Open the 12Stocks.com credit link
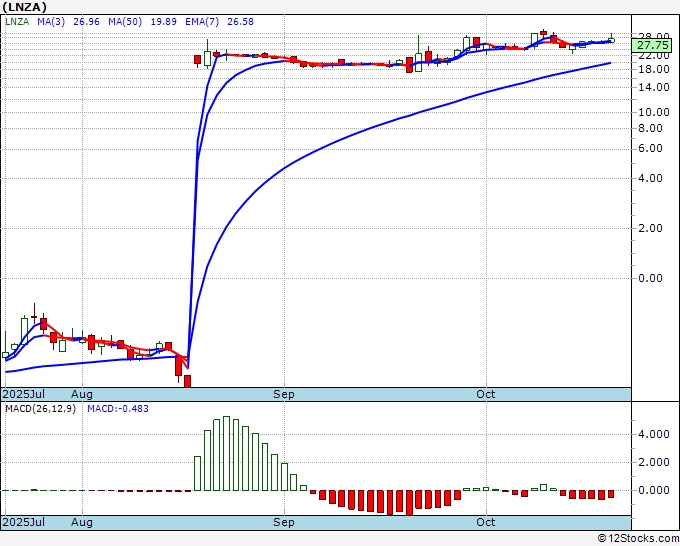This screenshot has width=680, height=546. point(638,539)
